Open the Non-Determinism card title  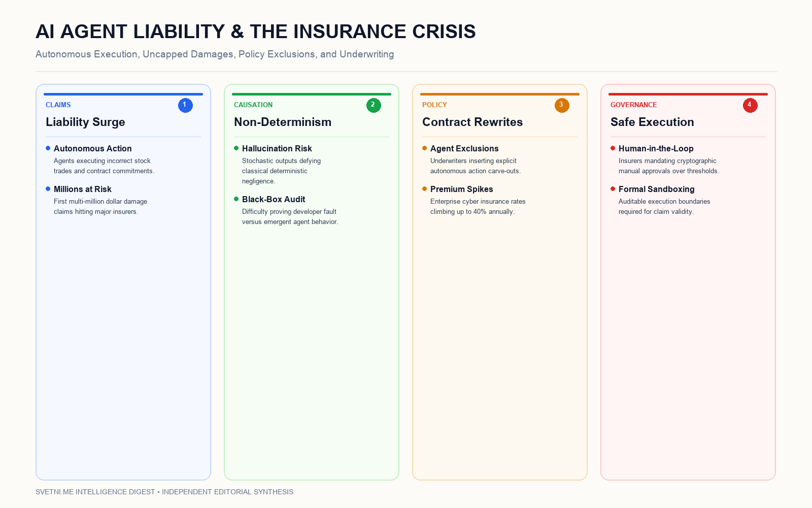click(283, 122)
